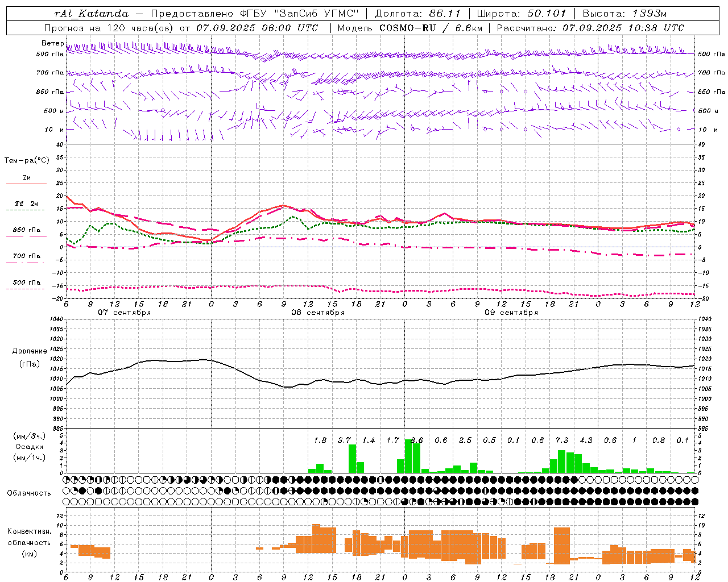This screenshot has width=728, height=582.
Task: Click the green dashed line under Td 2м legend
Action: tap(25, 210)
